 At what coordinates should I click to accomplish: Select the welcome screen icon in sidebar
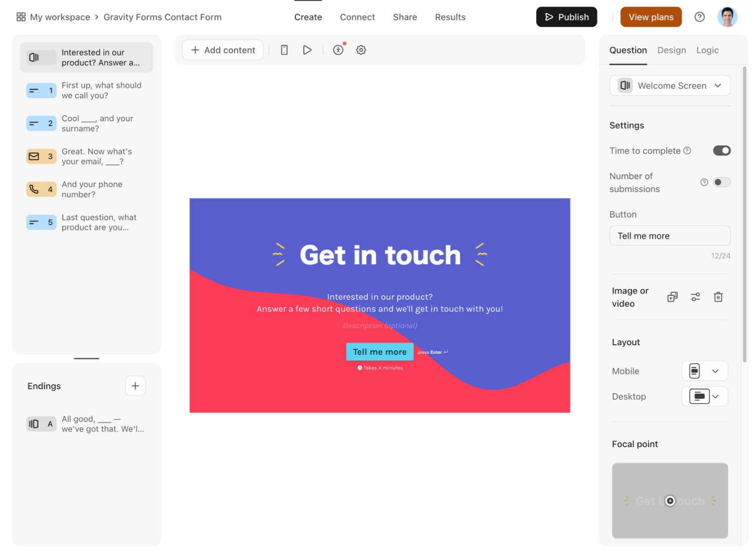(x=41, y=57)
